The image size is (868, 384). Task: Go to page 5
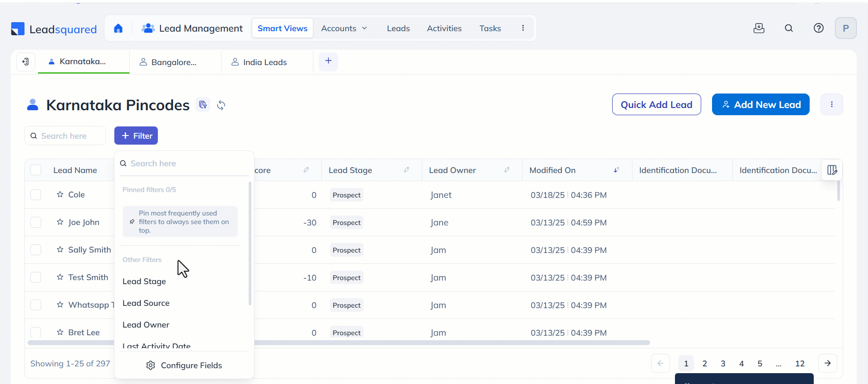click(760, 363)
